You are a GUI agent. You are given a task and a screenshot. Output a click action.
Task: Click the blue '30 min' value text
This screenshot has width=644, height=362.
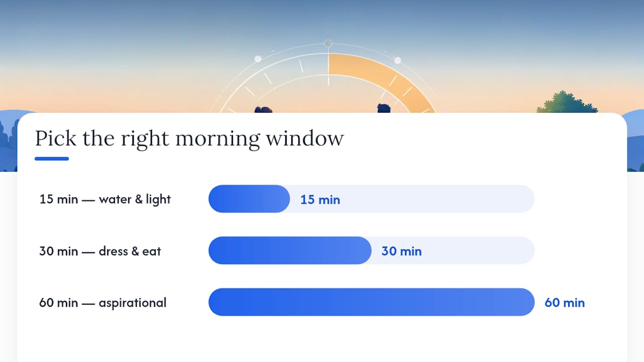[401, 251]
